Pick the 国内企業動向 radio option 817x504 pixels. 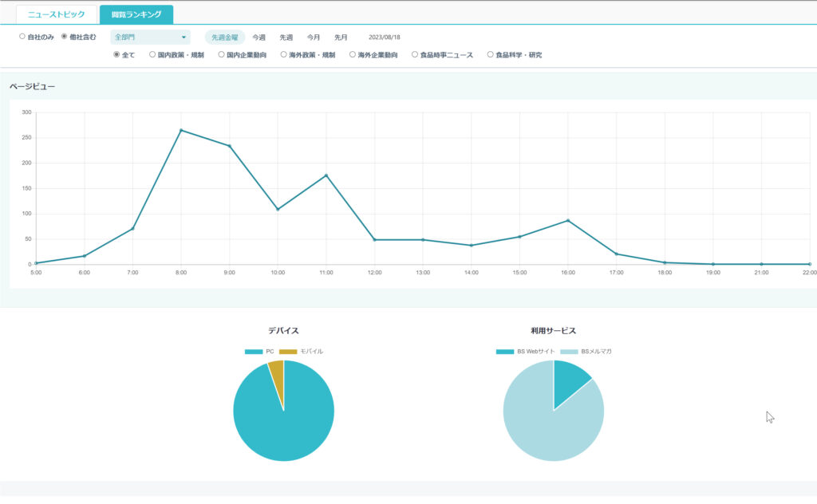coord(221,55)
